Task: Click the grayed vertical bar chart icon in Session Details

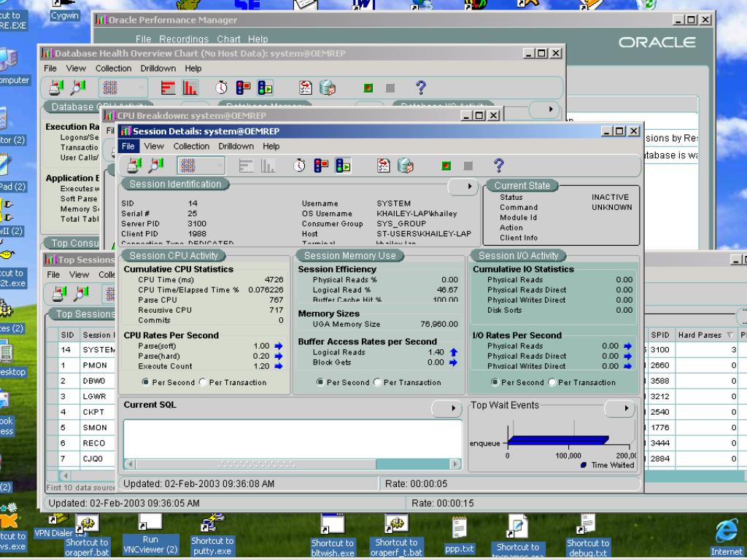Action: (268, 166)
